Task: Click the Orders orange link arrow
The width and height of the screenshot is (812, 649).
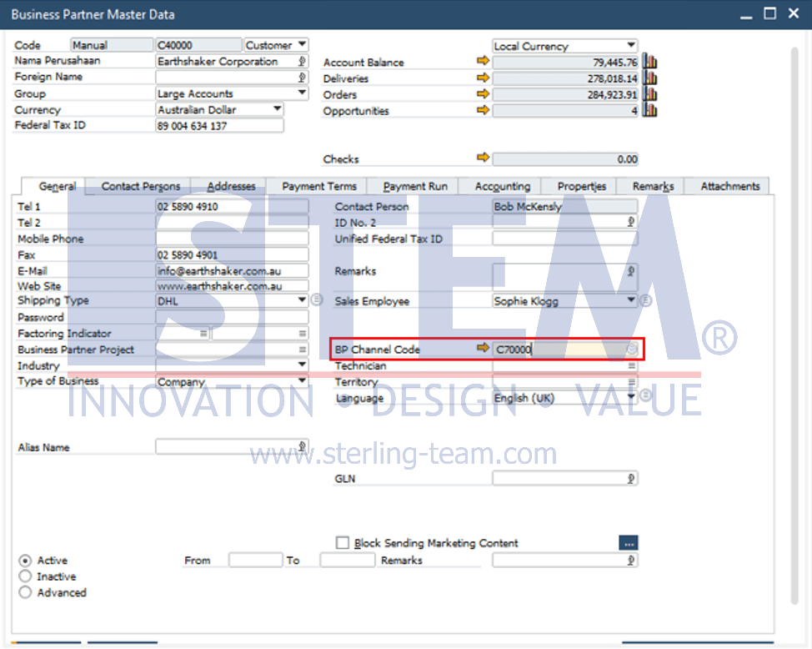Action: [x=483, y=93]
